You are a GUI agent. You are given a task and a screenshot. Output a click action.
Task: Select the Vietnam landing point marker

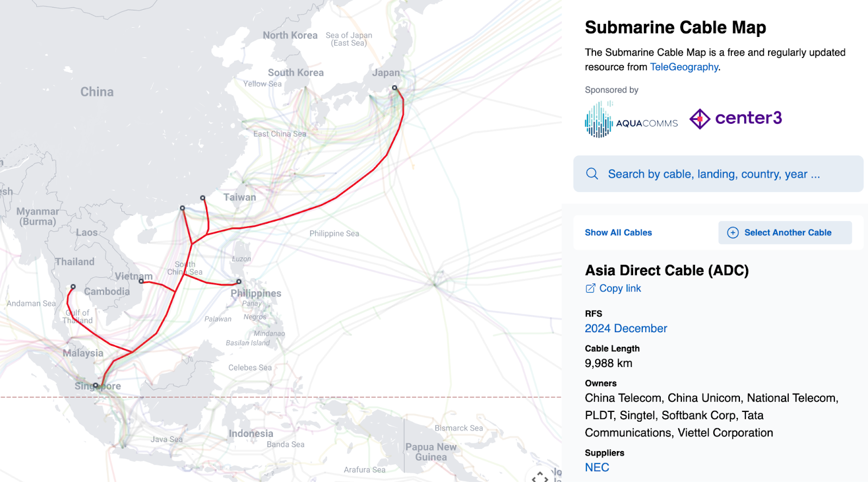click(x=141, y=281)
